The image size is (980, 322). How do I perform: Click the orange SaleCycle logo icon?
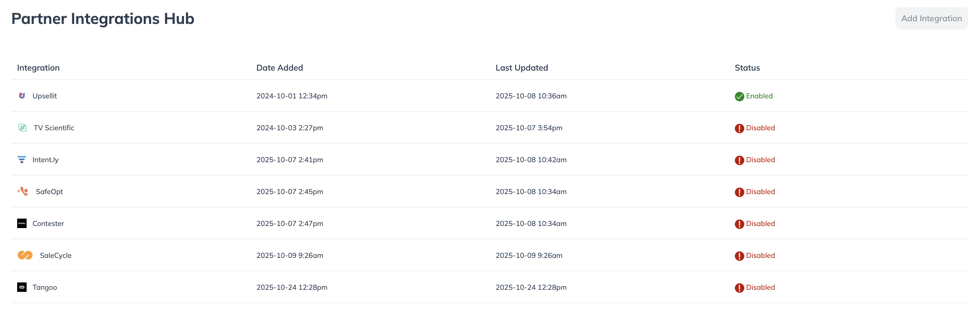(25, 255)
